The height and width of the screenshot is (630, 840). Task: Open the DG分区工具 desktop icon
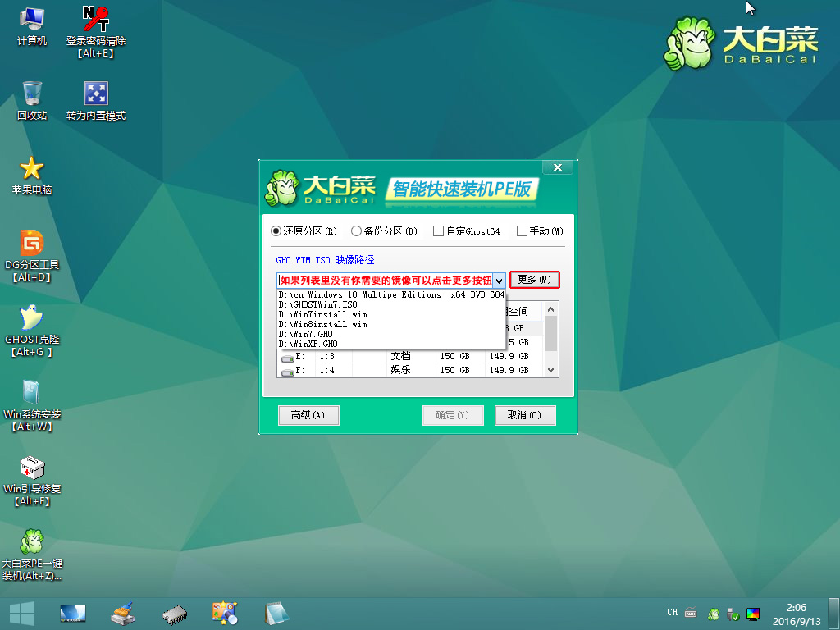[32, 243]
